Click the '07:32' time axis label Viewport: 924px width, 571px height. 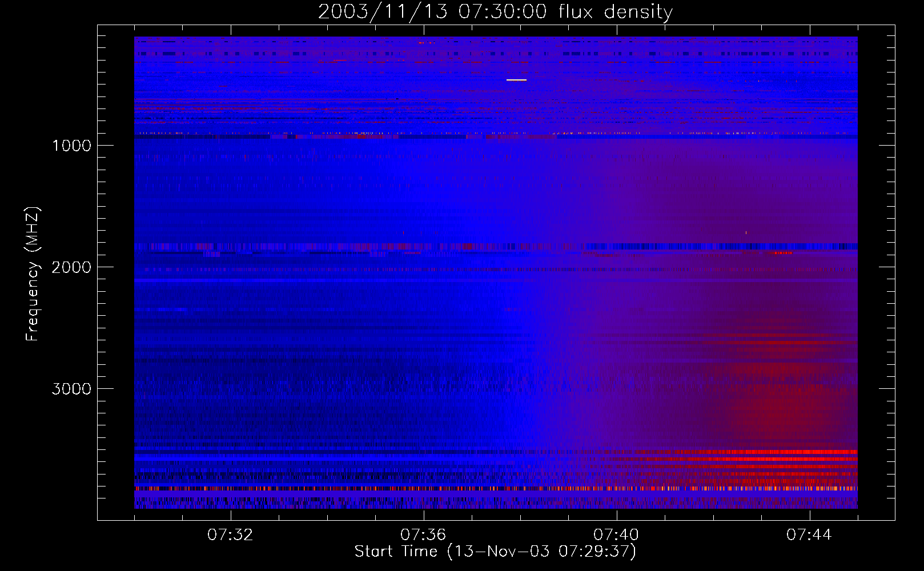click(x=230, y=535)
